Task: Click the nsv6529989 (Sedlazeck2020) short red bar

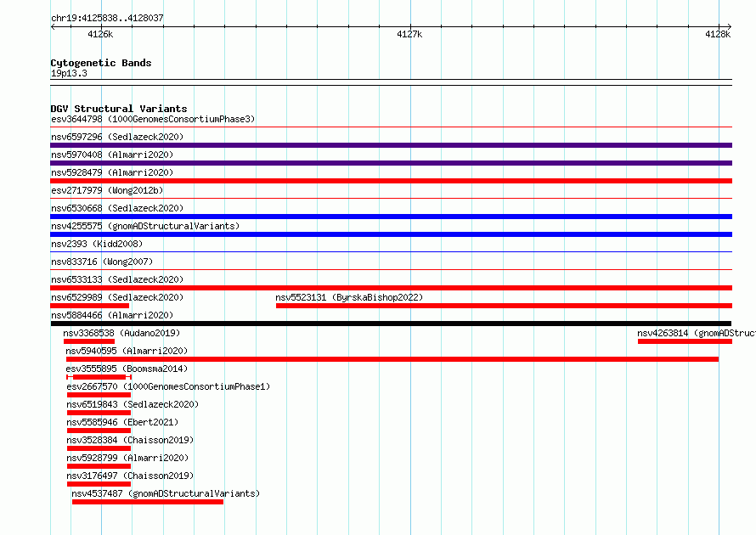Action: tap(90, 306)
